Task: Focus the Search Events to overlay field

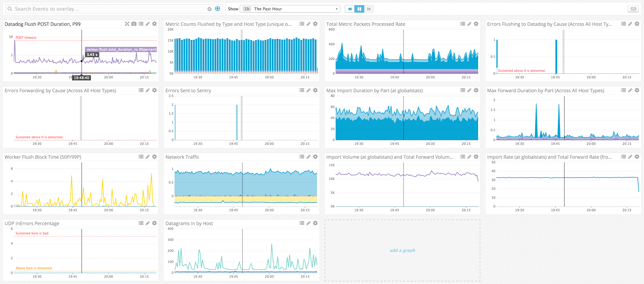Action: pos(106,9)
